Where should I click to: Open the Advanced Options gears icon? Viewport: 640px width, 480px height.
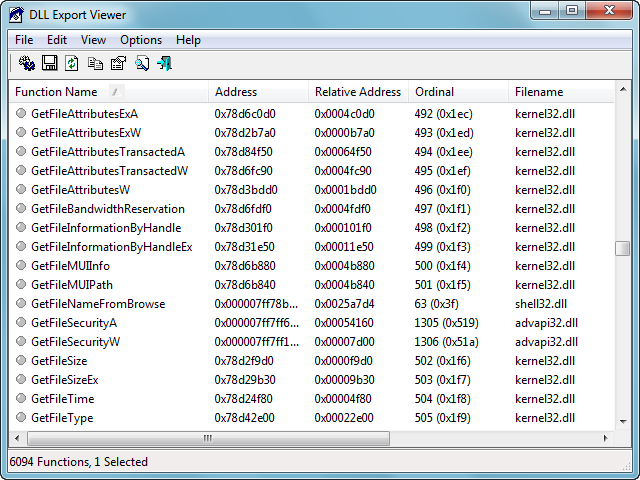tap(27, 64)
